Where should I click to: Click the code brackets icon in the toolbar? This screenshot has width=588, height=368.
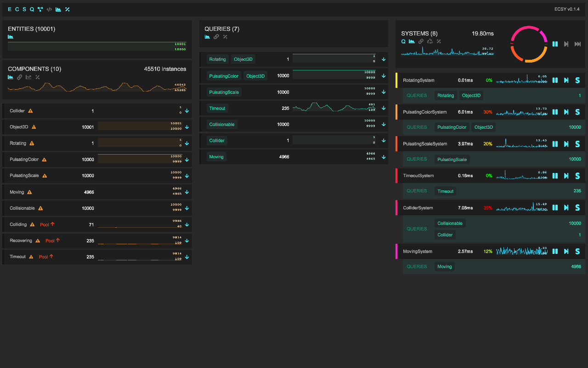pyautogui.click(x=49, y=9)
